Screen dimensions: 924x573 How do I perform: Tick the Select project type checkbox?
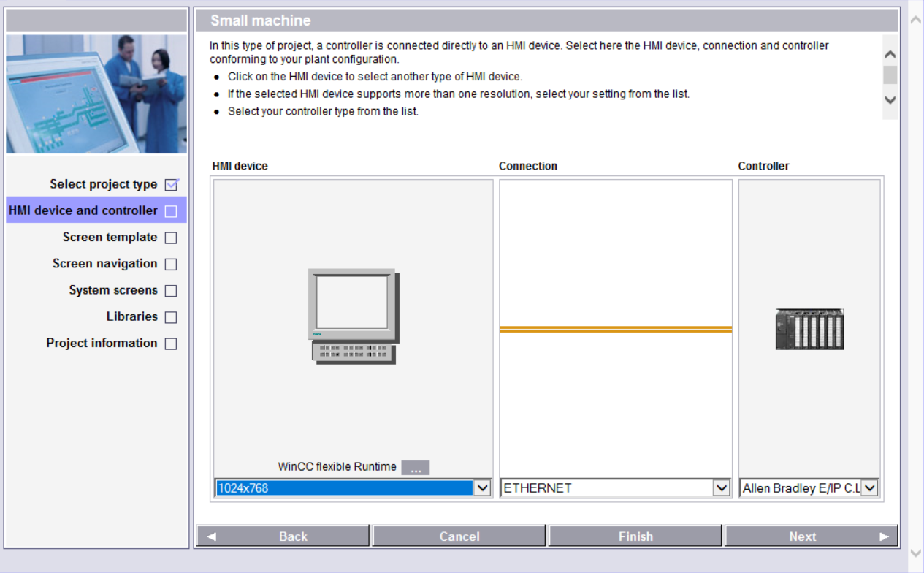(x=172, y=185)
